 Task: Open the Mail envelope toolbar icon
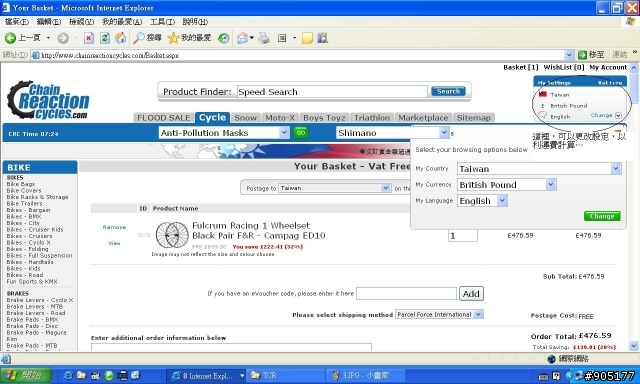(242, 38)
